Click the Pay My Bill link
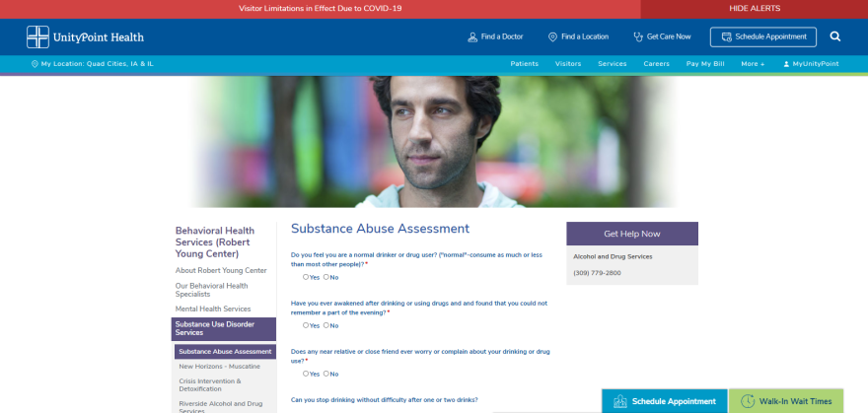 [x=705, y=64]
